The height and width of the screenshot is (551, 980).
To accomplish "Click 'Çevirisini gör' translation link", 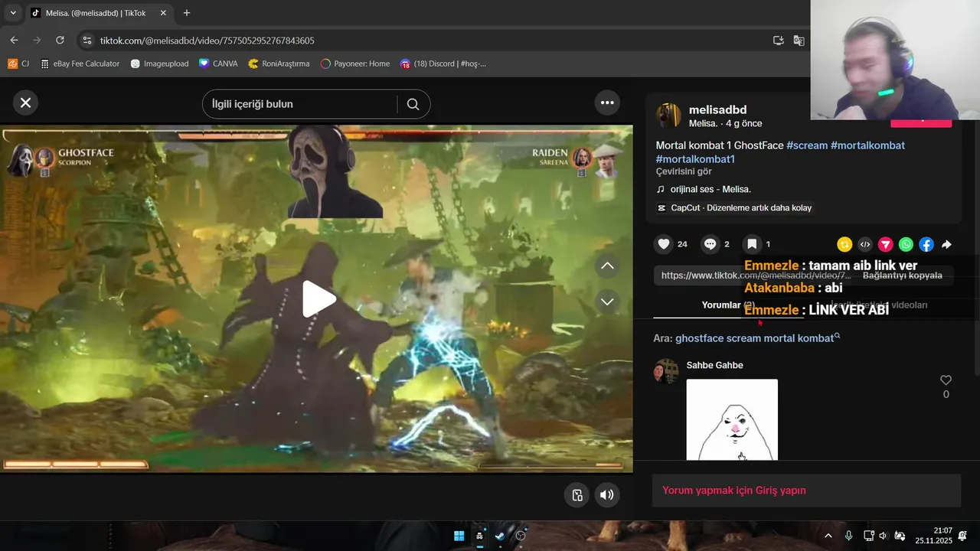I will point(684,171).
